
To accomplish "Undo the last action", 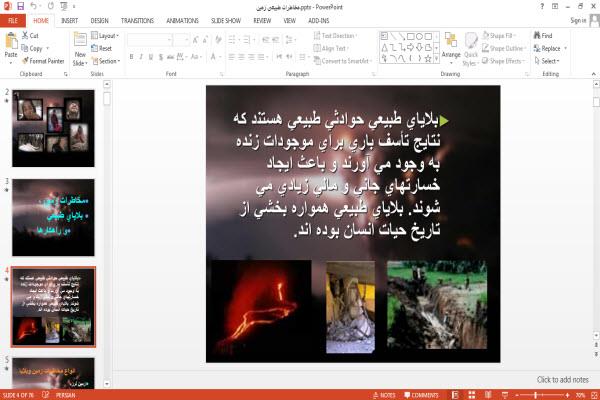I will click(34, 6).
